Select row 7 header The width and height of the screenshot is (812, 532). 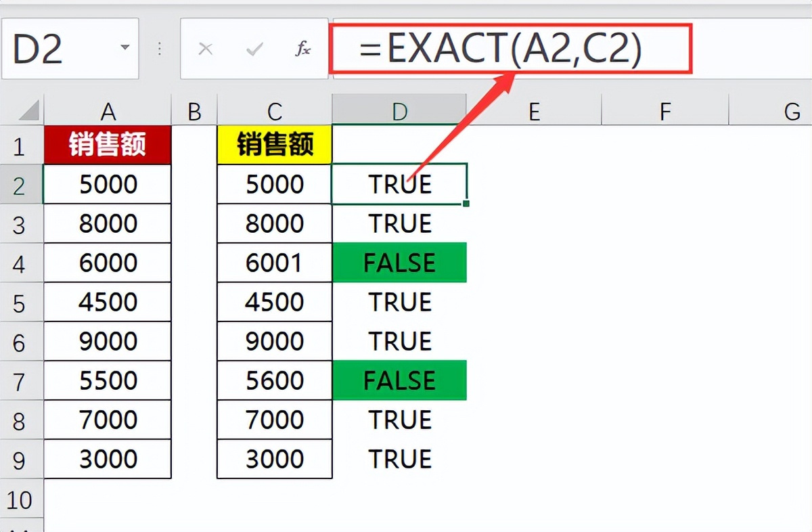[22, 380]
